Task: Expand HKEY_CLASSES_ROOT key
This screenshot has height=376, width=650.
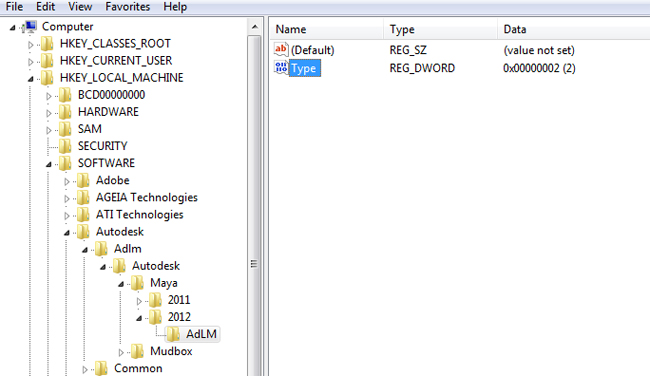Action: (x=30, y=45)
